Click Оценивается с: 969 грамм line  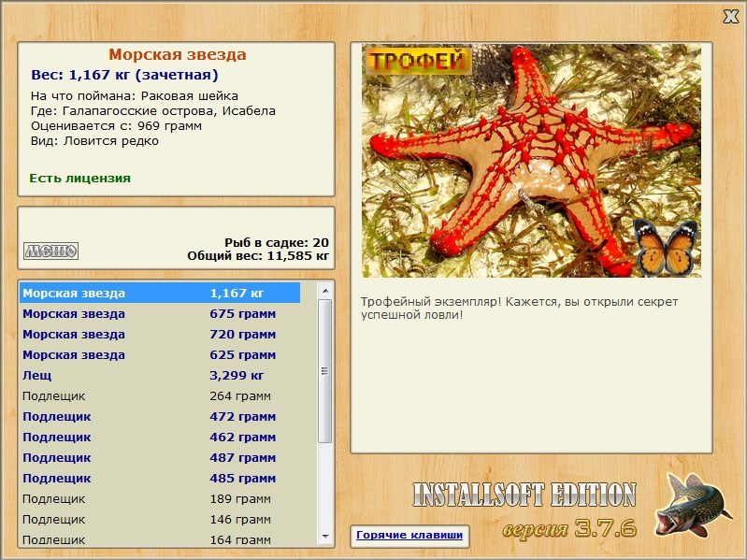116,125
